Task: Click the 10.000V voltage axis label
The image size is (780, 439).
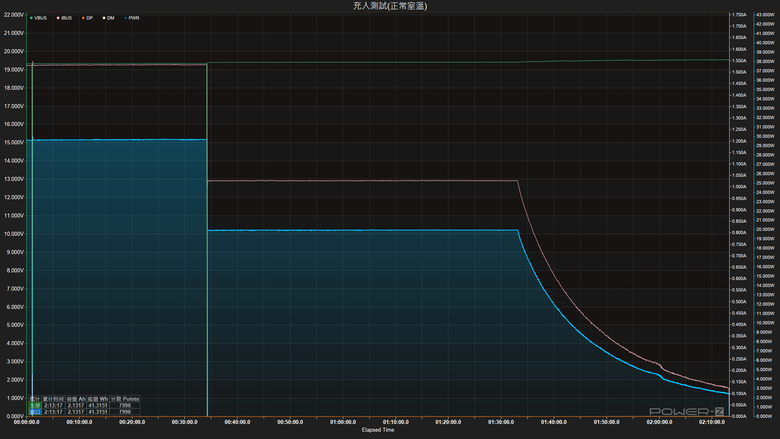Action: (x=14, y=234)
